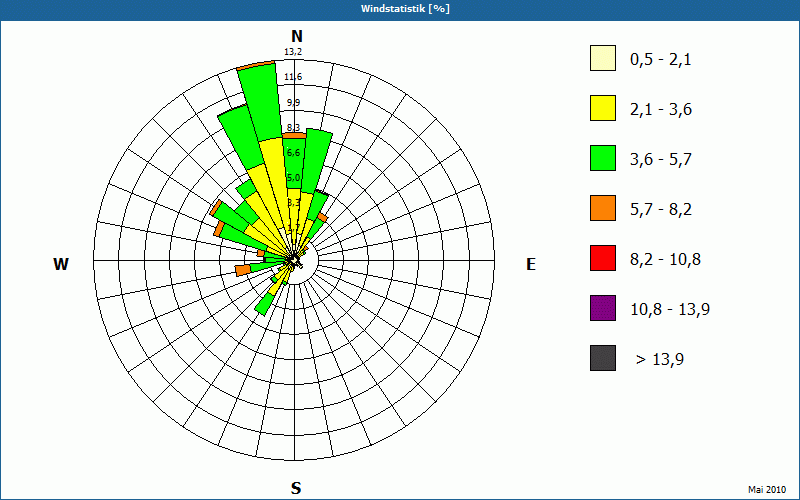800x500 pixels.
Task: Click the legend label 10,8 - 13,9
Action: [x=670, y=310]
